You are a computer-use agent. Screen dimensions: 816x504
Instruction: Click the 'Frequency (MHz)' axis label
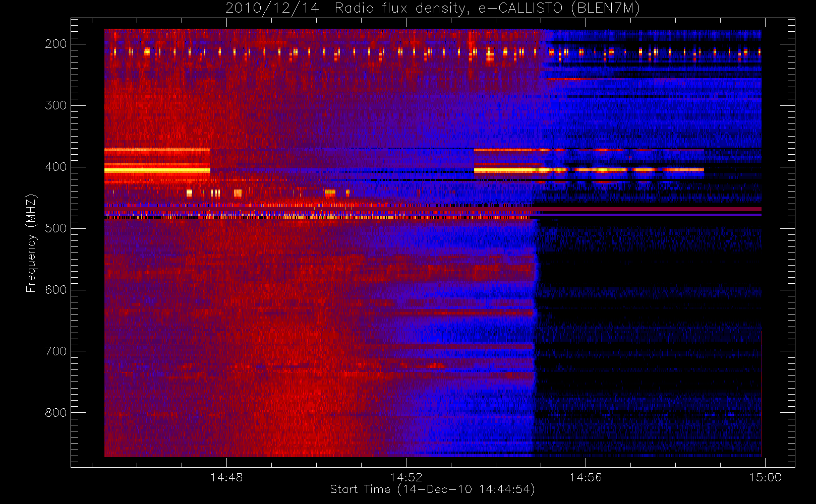tap(31, 243)
